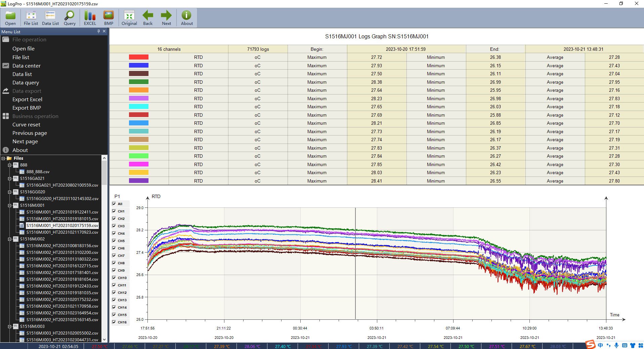
Task: Collapse the S1516MJ001 folder node
Action: point(10,205)
